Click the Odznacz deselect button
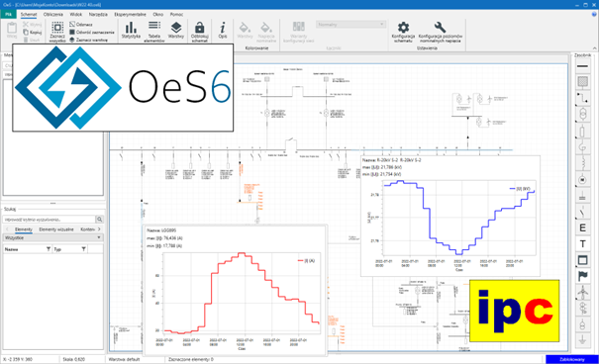 click(81, 24)
